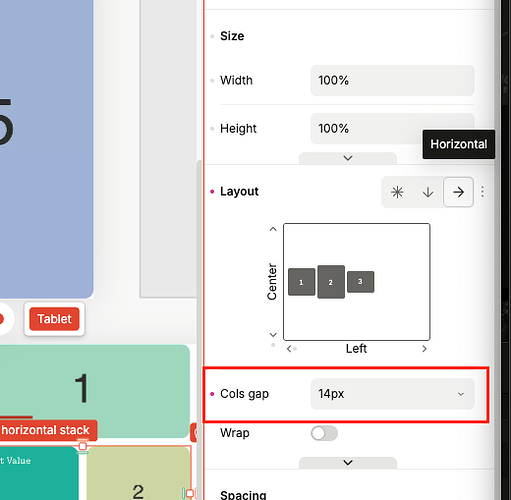Select the vertical down-arrow layout icon

pyautogui.click(x=428, y=192)
